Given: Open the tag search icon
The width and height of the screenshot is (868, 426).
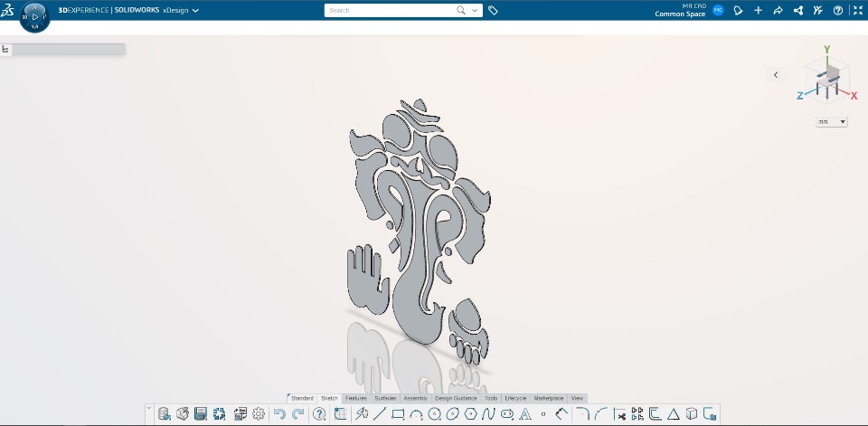Looking at the screenshot, I should click(x=493, y=11).
